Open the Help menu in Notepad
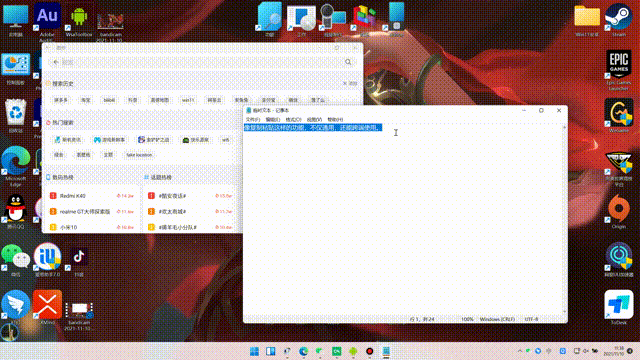 pyautogui.click(x=335, y=119)
